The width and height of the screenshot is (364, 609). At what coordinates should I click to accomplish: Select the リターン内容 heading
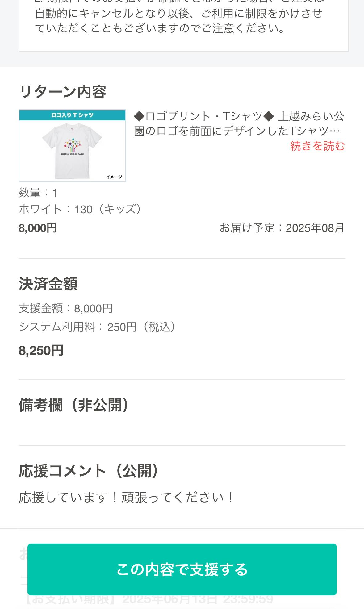62,92
